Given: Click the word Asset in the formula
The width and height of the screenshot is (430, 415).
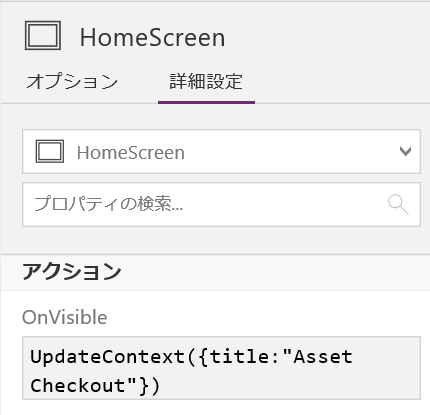Looking at the screenshot, I should pyautogui.click(x=323, y=357).
